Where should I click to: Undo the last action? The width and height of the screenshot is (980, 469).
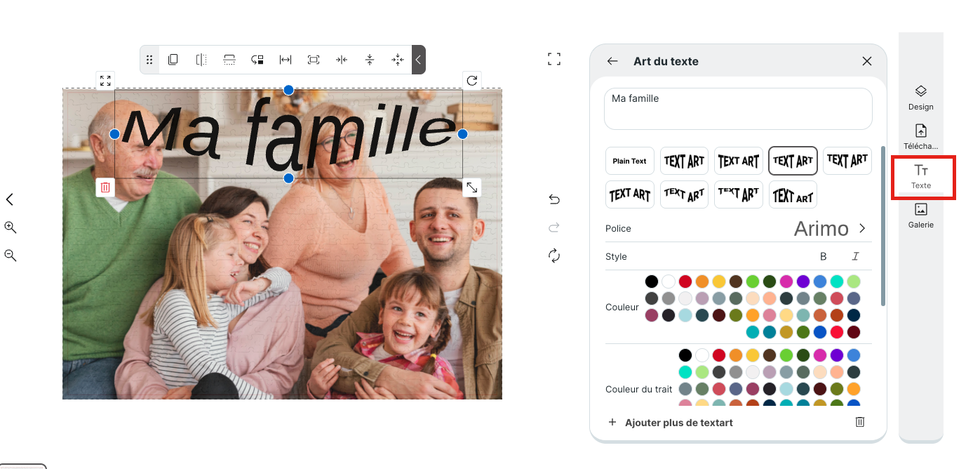554,199
